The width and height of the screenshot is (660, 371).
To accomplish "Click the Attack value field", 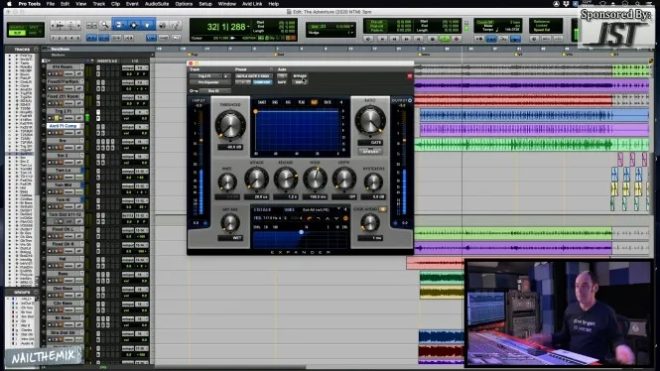I will click(256, 197).
